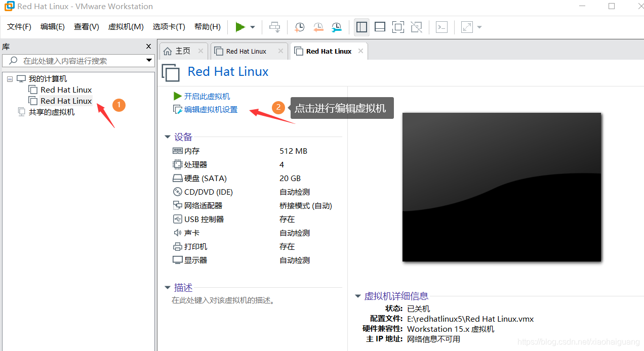Click the 网络信息不可用 IP address value
This screenshot has width=644, height=351.
[x=434, y=339]
